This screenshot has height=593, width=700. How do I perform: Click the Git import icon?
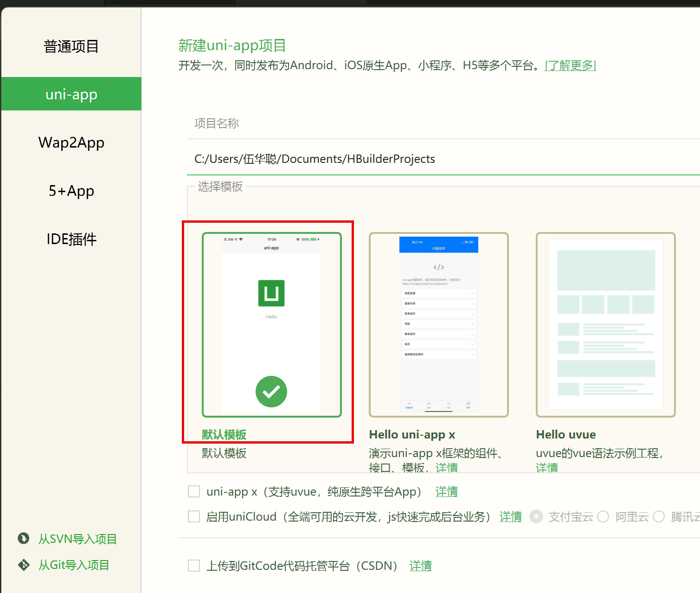(24, 565)
